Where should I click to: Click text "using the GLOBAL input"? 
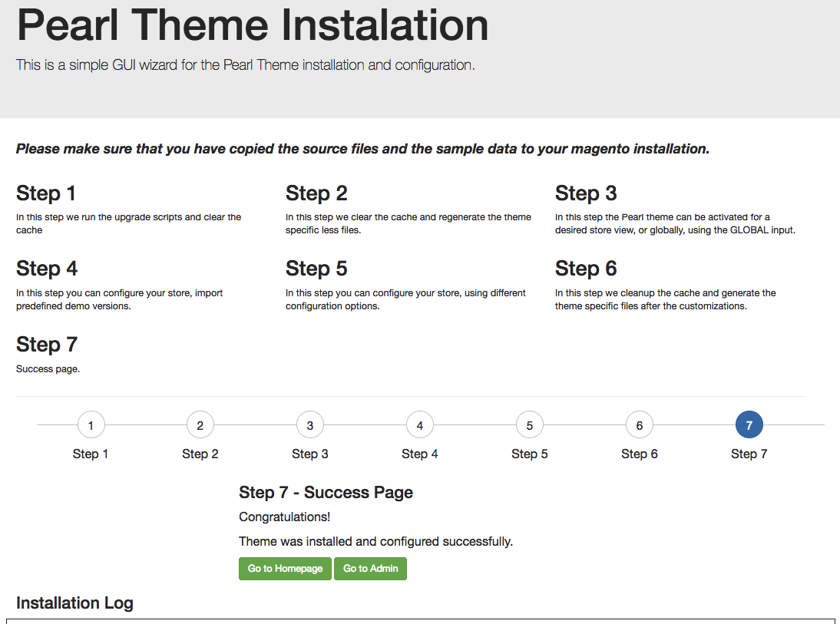(x=742, y=230)
